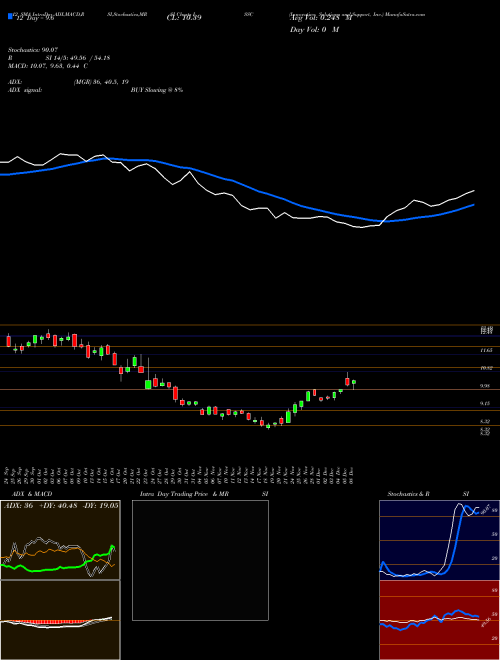Select the Stochastics & R panel title
Viewport: 500px width, 660px height.
tap(408, 494)
